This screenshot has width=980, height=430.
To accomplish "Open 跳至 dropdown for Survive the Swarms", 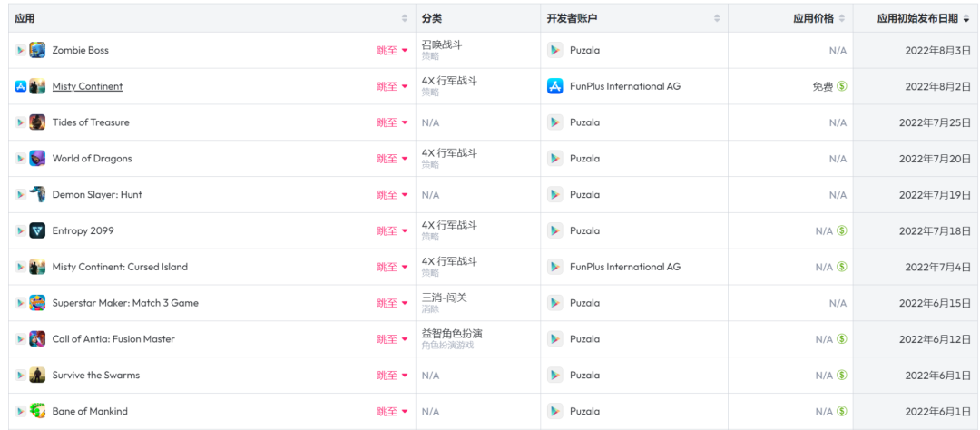I will tap(393, 375).
